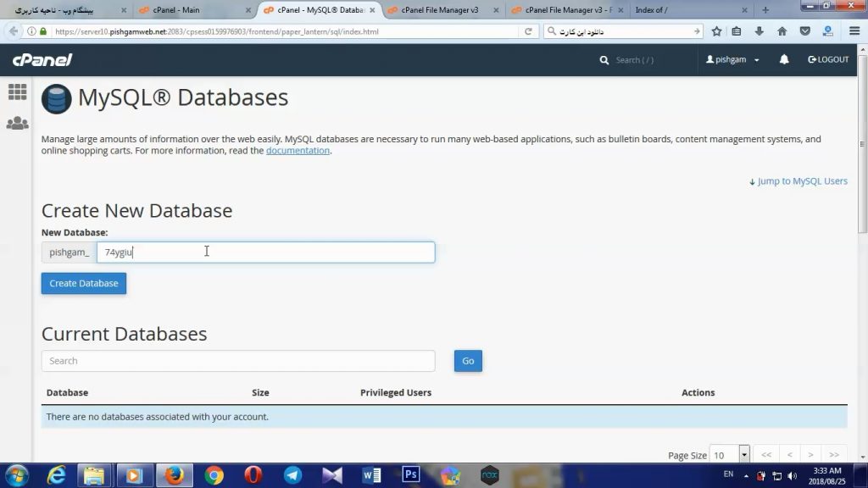This screenshot has height=488, width=868.
Task: Show hidden system tray icons
Action: (x=746, y=476)
